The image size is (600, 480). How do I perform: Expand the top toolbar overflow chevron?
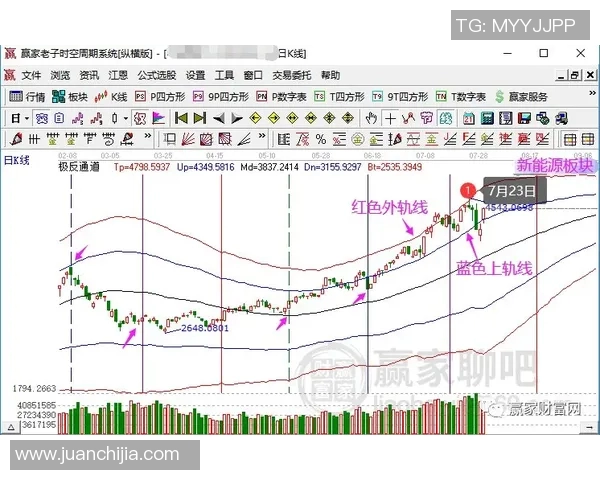[592, 93]
